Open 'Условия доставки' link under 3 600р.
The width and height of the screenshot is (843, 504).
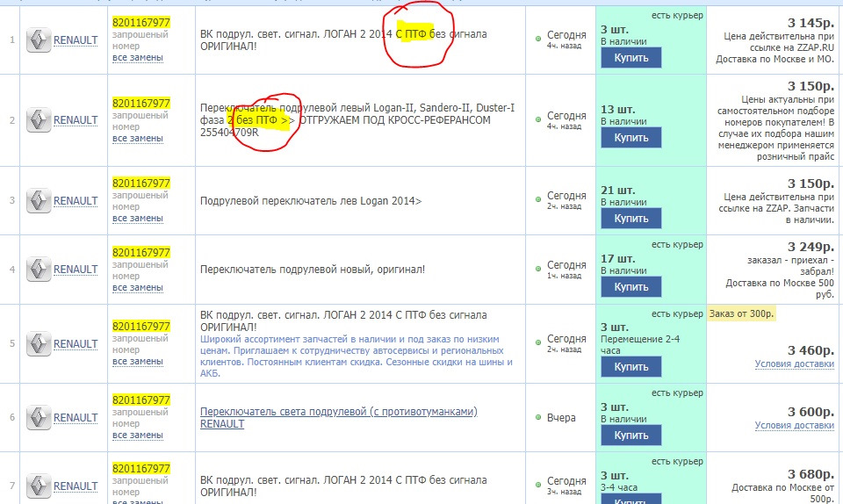pos(794,425)
